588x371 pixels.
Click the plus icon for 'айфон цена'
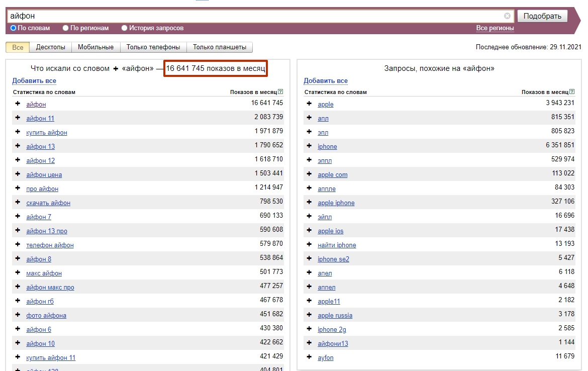coord(18,174)
